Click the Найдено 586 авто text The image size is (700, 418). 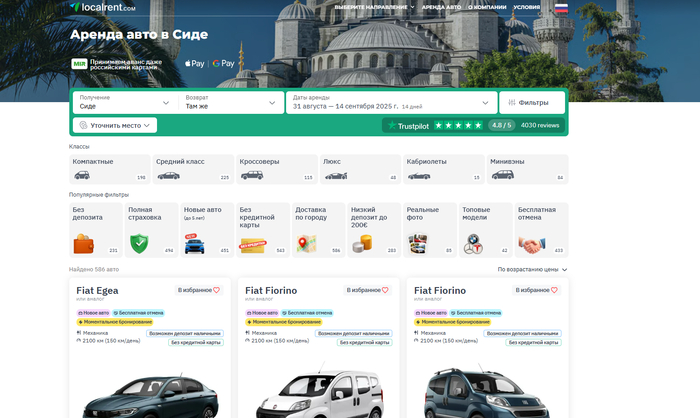pyautogui.click(x=94, y=270)
